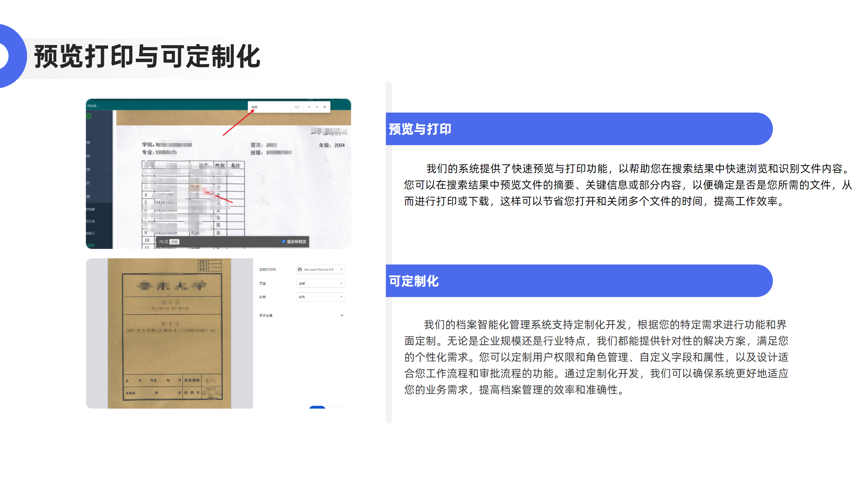Click the 打印 button in bottom toolbar
The height and width of the screenshot is (488, 868).
(x=174, y=242)
